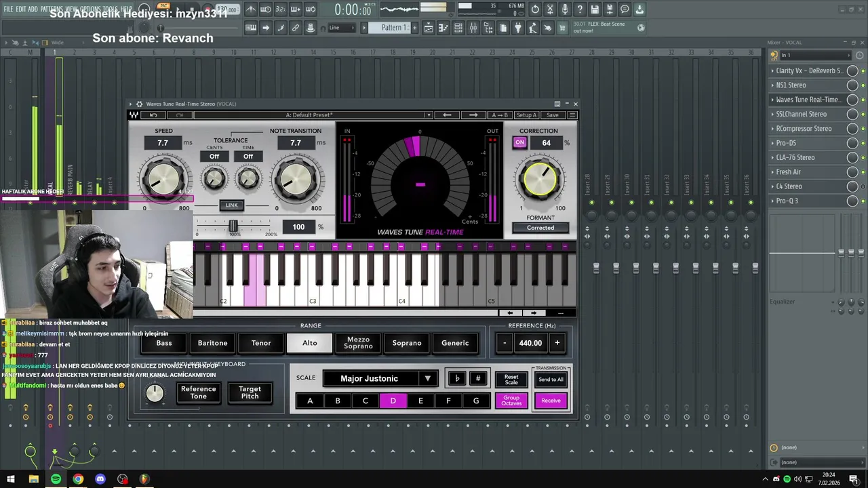The image size is (868, 488).
Task: Click the Reset Scale button
Action: click(511, 380)
